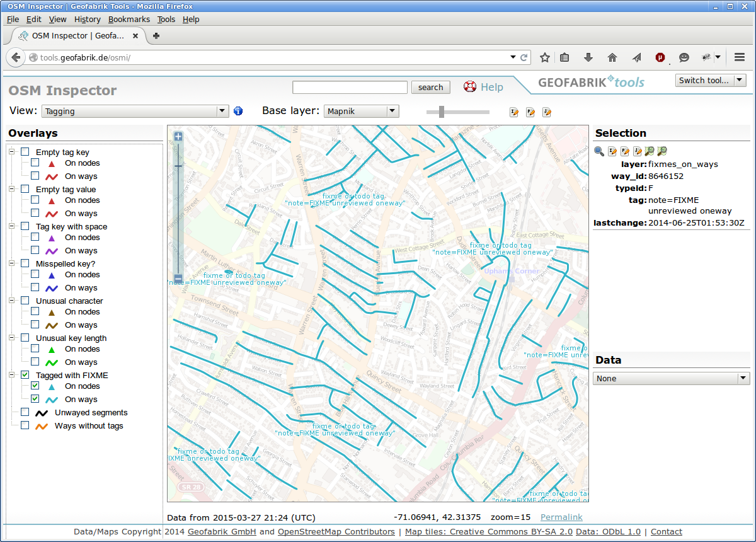This screenshot has height=542, width=756.
Task: Bookmark this page with the star icon
Action: (x=545, y=57)
